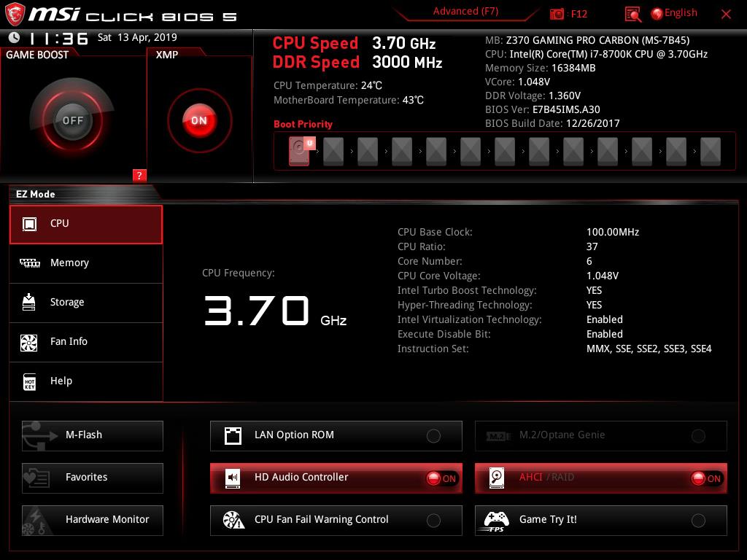This screenshot has height=560, width=747.
Task: Toggle the AHCI / RAID ON switch
Action: 706,478
